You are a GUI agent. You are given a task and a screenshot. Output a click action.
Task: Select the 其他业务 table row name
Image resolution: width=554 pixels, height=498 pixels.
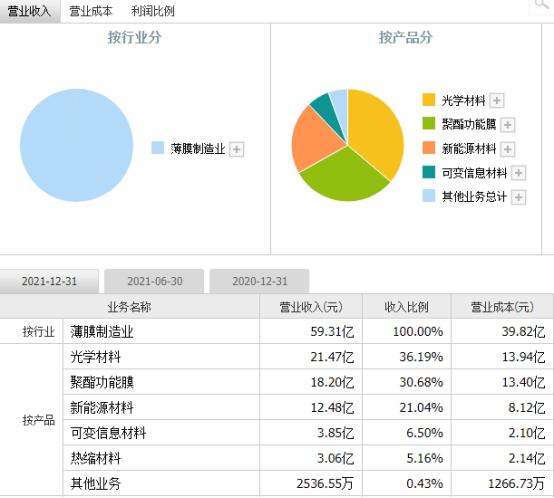pyautogui.click(x=95, y=483)
